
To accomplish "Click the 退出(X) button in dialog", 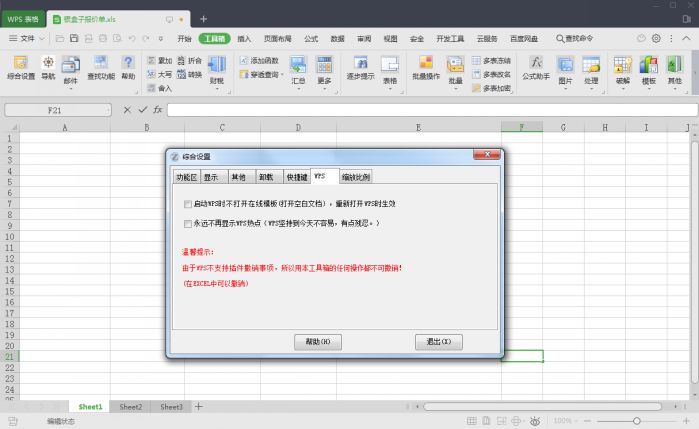I will [x=439, y=342].
